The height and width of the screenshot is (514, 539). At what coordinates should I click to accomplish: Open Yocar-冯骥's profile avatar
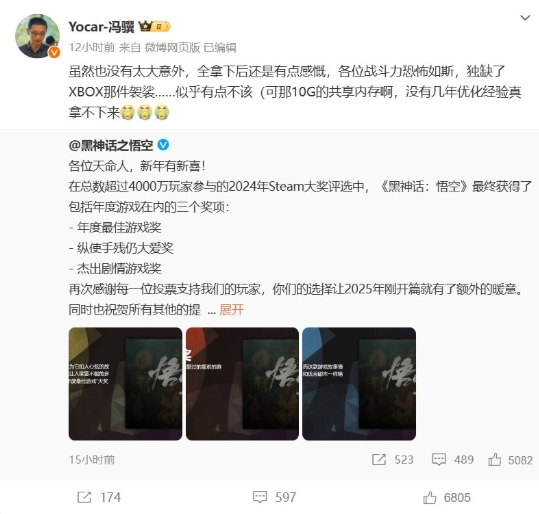click(37, 36)
